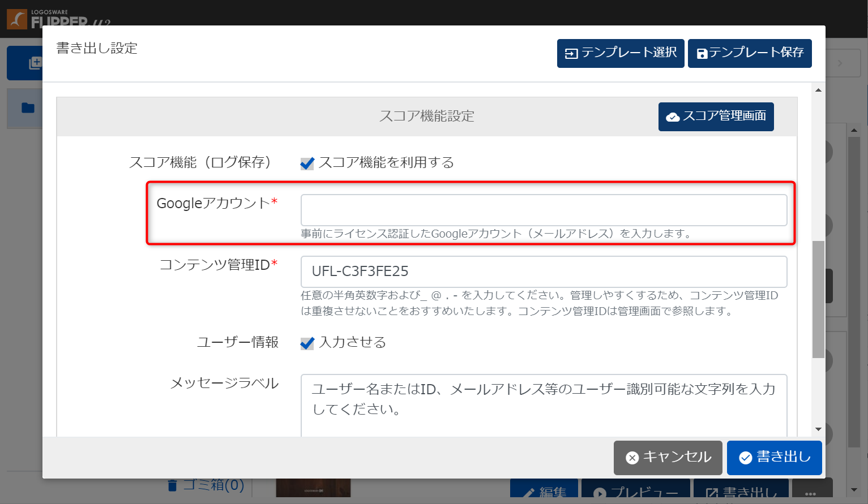868x504 pixels.
Task: Click the dialog scrollbar up arrow
Action: (818, 90)
